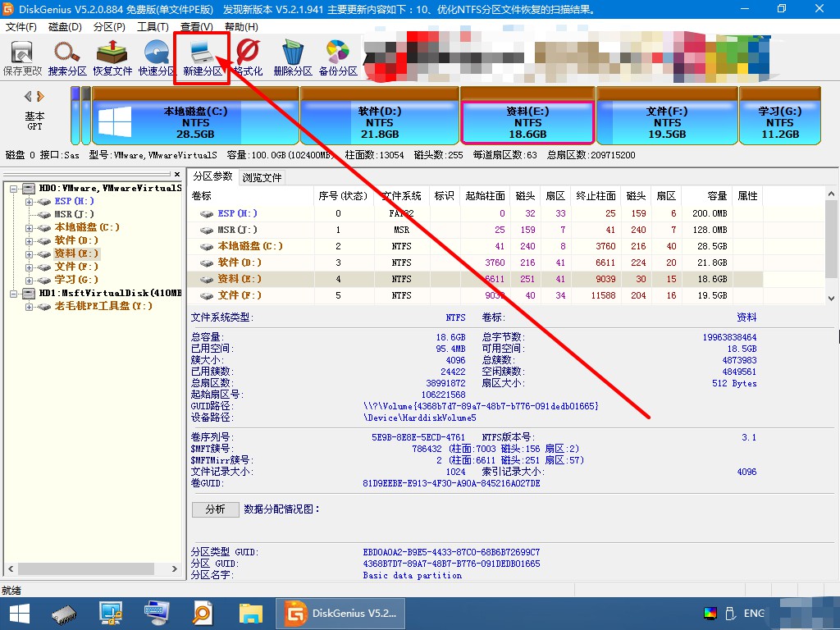
Task: Click tree panel horizontal scrollbar left arrow
Action: point(11,569)
